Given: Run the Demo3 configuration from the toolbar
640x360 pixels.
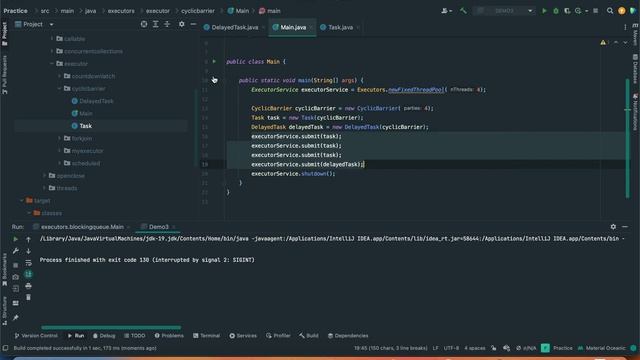Looking at the screenshot, I should pos(544,11).
